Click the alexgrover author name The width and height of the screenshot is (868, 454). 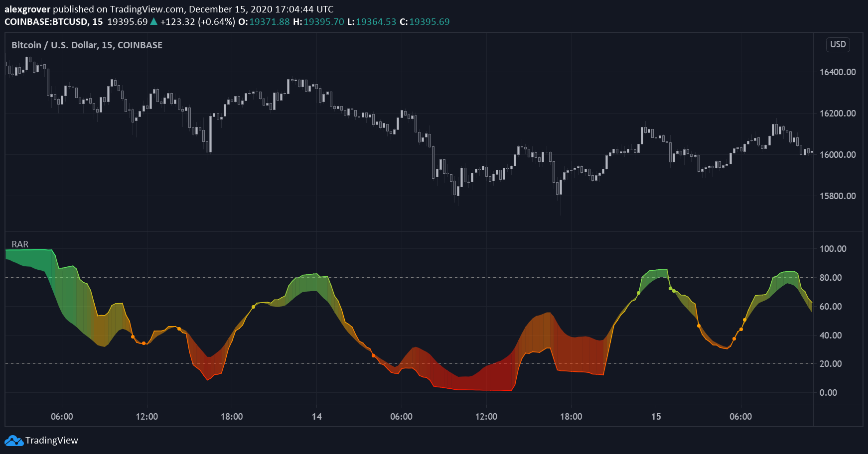click(27, 9)
